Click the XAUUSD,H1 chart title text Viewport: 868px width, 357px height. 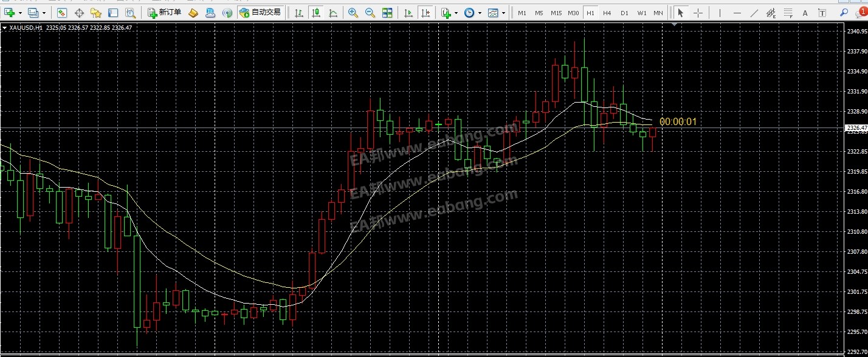pyautogui.click(x=26, y=27)
